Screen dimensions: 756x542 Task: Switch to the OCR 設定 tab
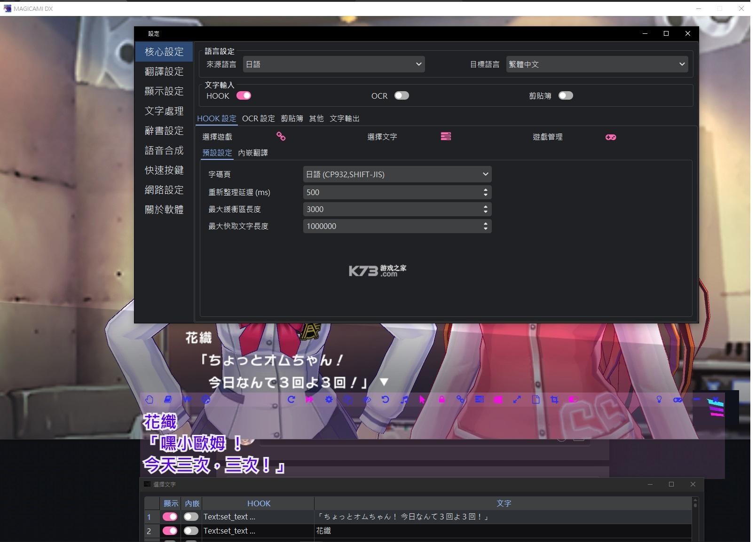(258, 118)
